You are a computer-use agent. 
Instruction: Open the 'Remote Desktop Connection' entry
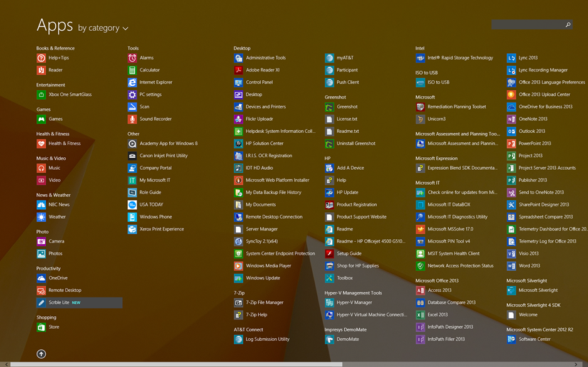click(268, 217)
